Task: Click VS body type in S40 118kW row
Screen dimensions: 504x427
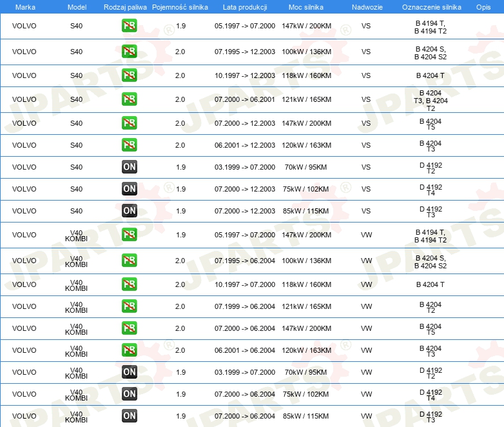Action: (366, 75)
